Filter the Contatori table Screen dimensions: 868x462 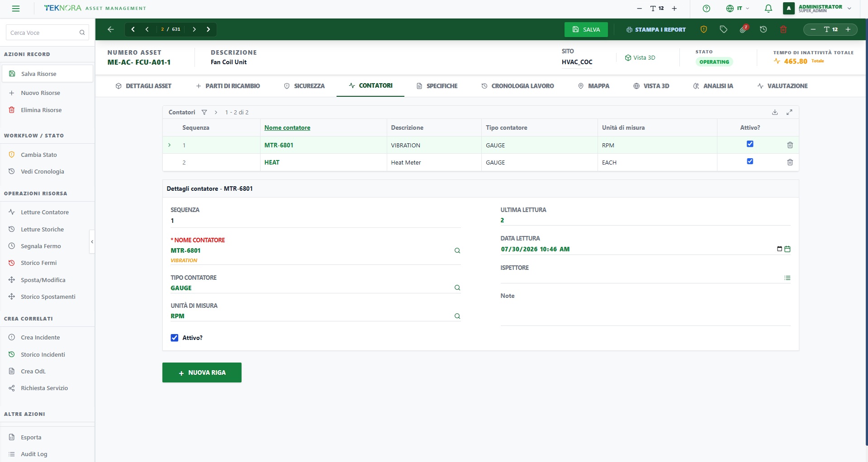(x=204, y=112)
